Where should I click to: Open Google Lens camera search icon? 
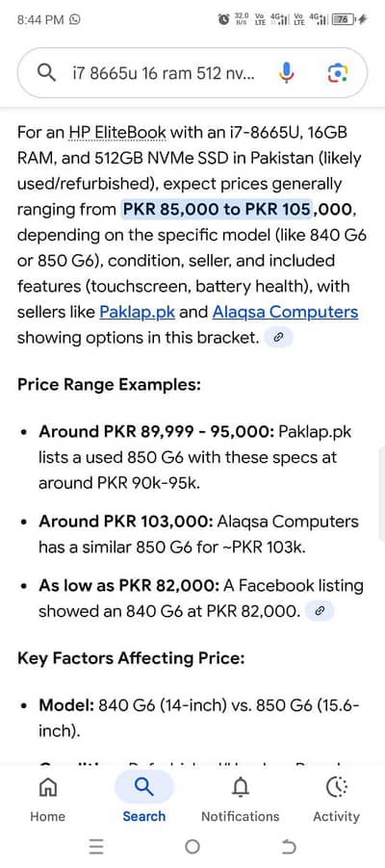point(338,72)
